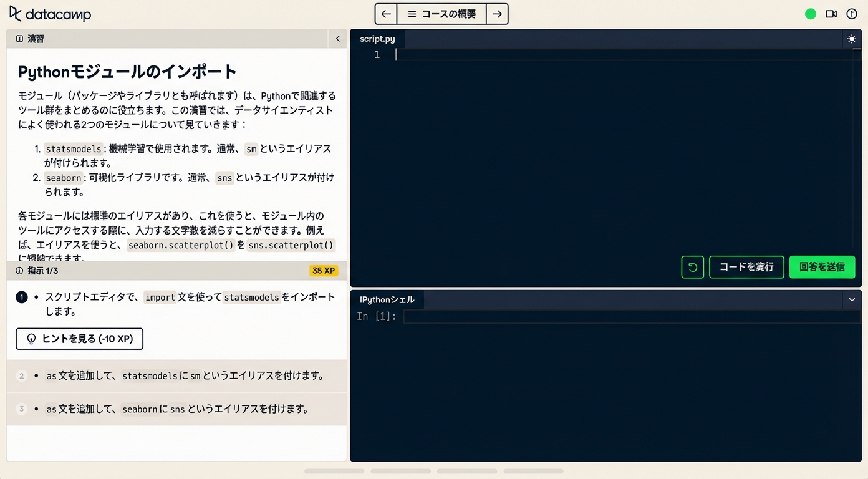Image resolution: width=868 pixels, height=479 pixels.
Task: Click the statsmodels code in list item 1
Action: tap(74, 149)
